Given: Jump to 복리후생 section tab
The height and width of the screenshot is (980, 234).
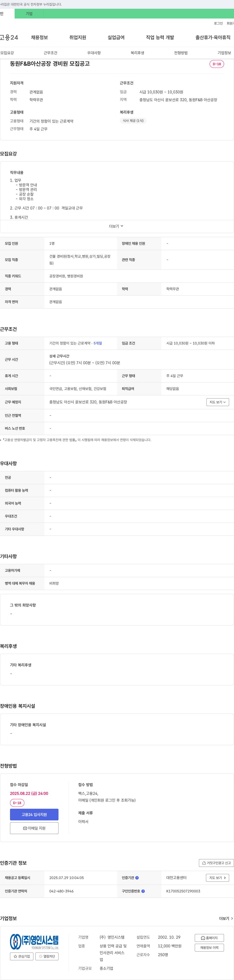Looking at the screenshot, I should point(137,53).
